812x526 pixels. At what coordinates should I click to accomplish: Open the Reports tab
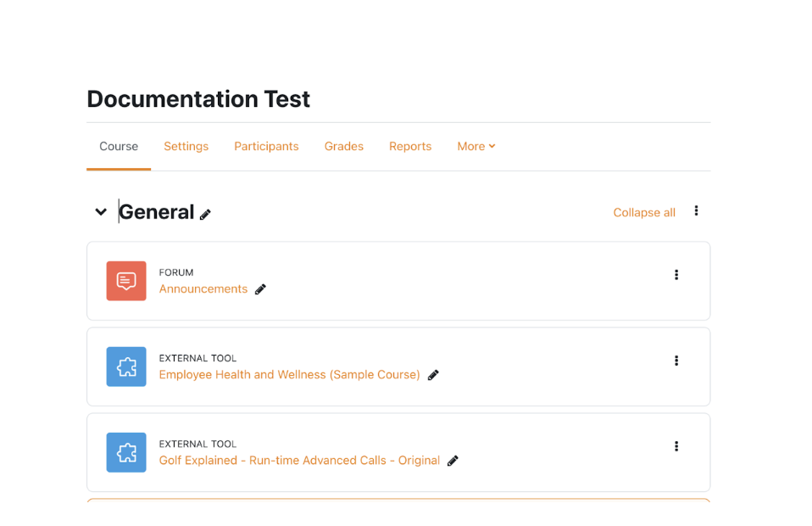(x=410, y=146)
